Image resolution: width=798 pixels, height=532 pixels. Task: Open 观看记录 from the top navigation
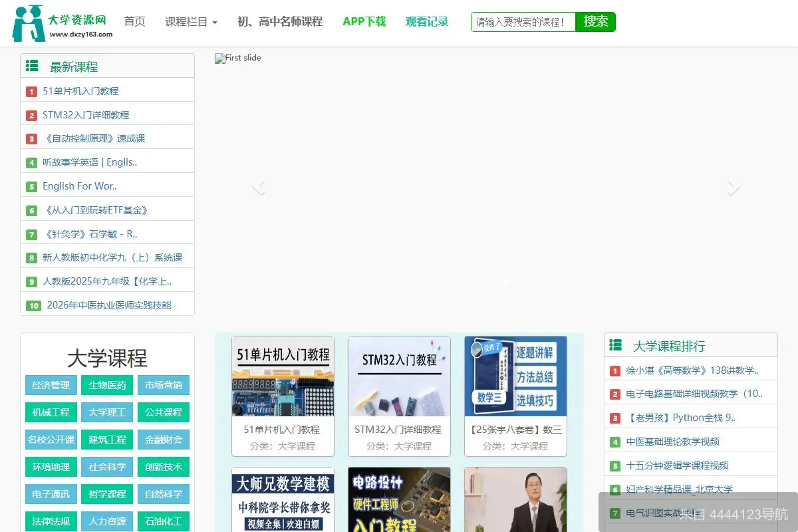(x=427, y=22)
